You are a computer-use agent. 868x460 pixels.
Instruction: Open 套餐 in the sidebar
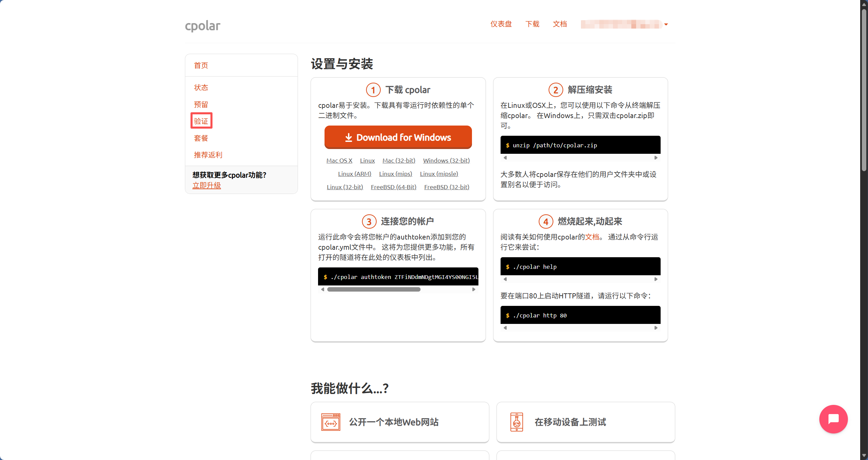201,138
